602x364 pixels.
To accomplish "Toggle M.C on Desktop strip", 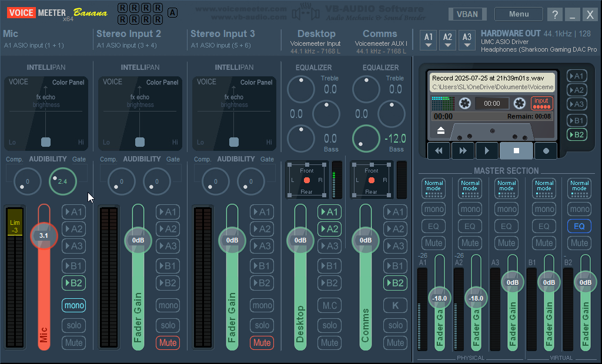I will click(329, 305).
